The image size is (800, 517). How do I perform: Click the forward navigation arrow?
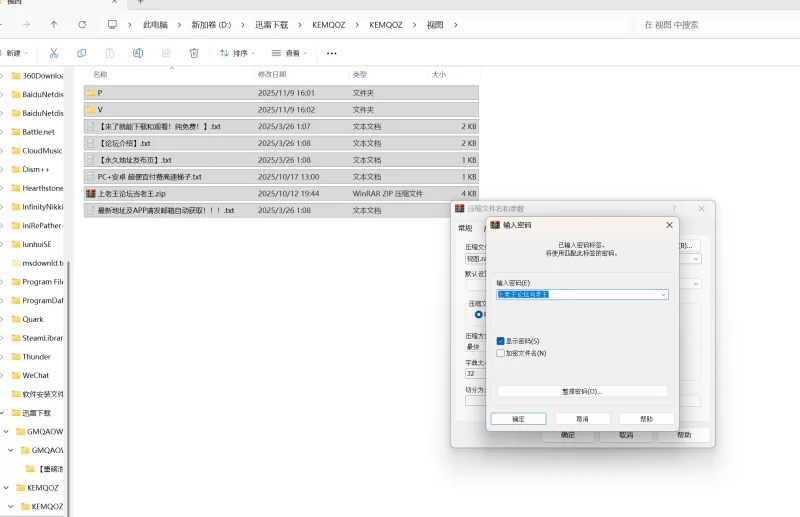pyautogui.click(x=26, y=24)
